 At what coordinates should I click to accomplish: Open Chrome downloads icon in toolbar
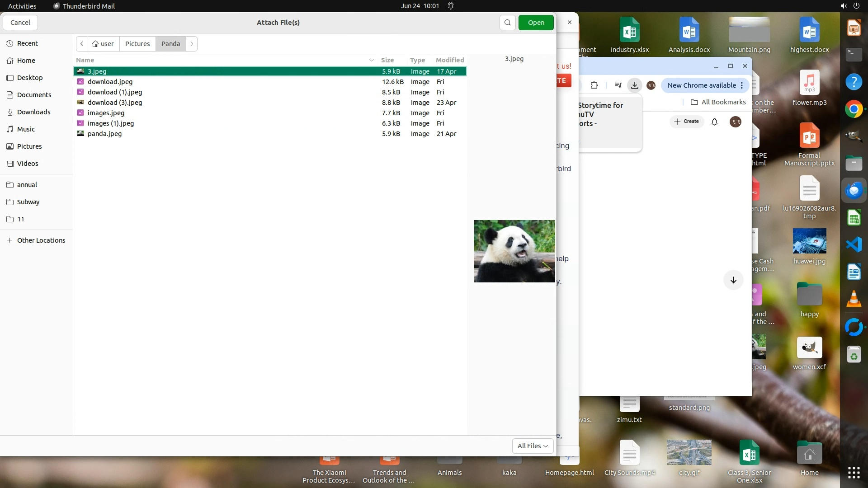pos(635,85)
